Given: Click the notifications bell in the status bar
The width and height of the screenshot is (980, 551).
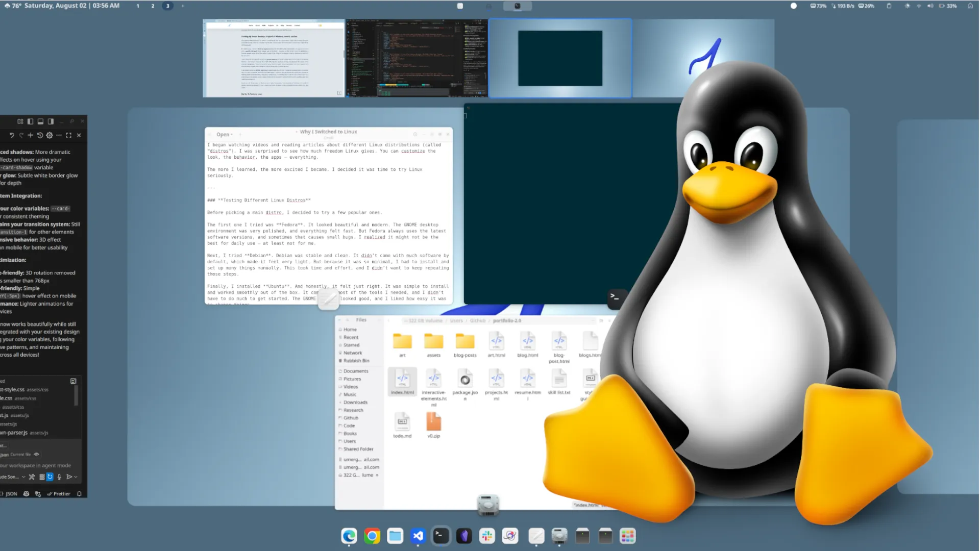Looking at the screenshot, I should click(x=79, y=494).
